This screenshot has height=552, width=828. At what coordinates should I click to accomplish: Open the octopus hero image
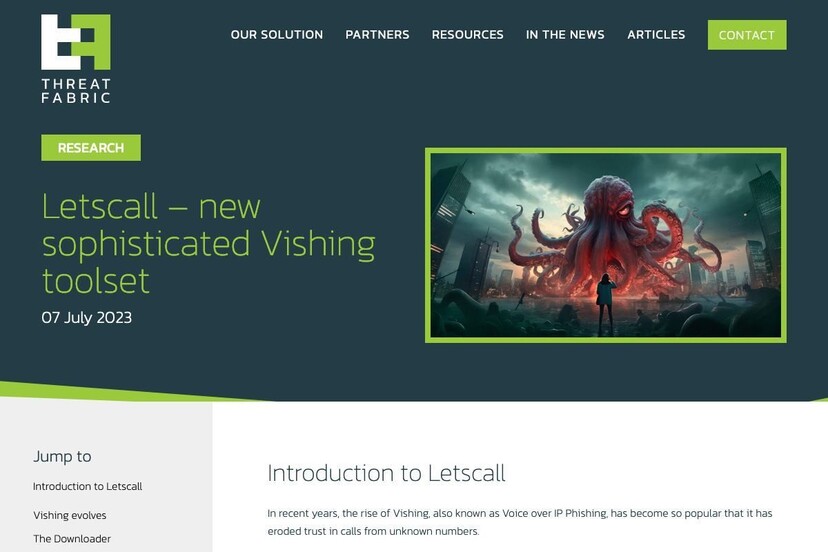point(606,245)
